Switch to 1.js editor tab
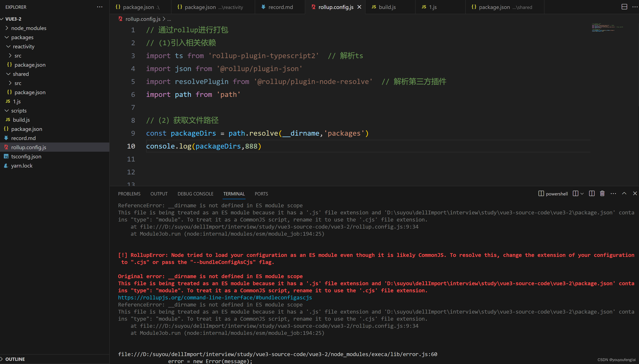This screenshot has height=364, width=639. [440, 7]
